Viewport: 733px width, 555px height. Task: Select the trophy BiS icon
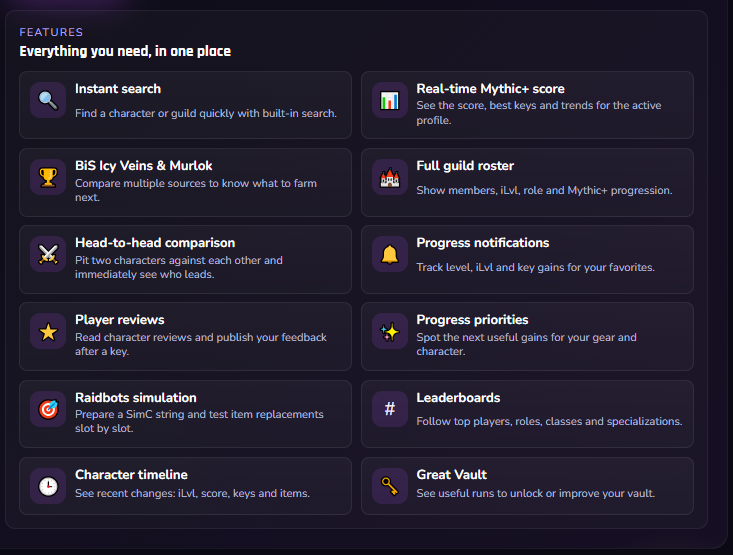[x=48, y=177]
